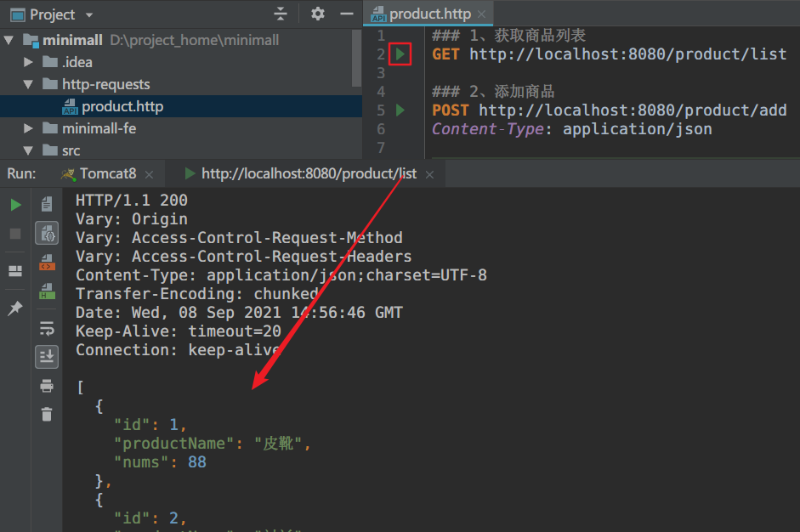Open the response file view icon
800x532 pixels.
[x=47, y=204]
